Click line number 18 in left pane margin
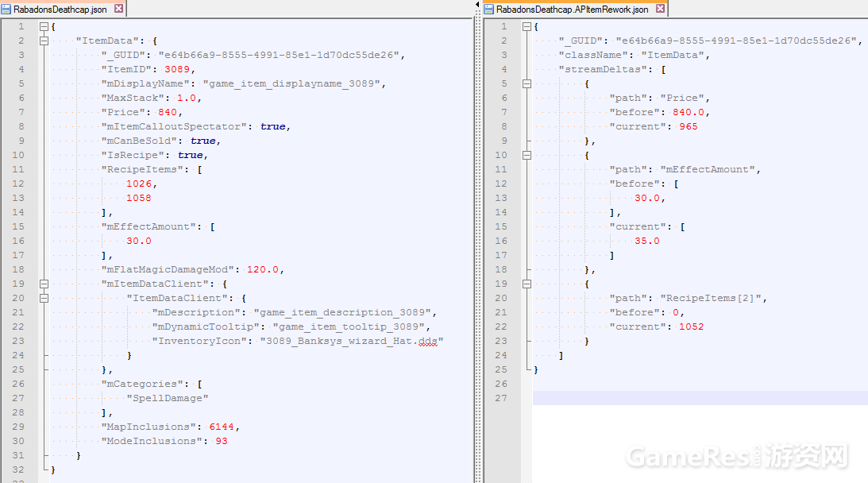868x483 pixels. coord(18,270)
